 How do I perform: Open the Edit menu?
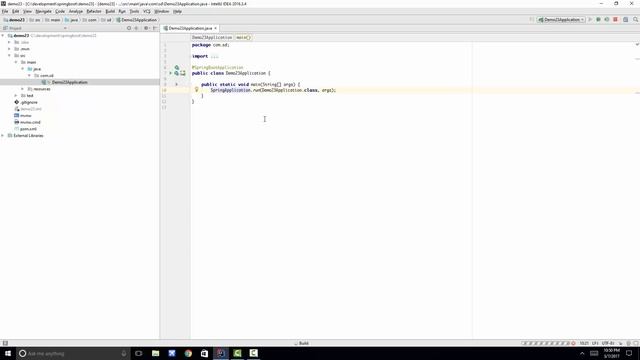(x=16, y=11)
